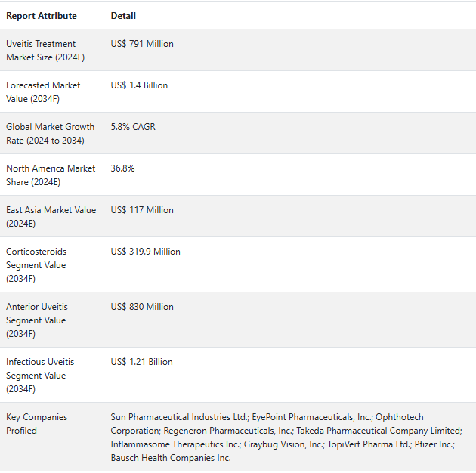476x473 pixels.
Task: Select the US$ 319.9 Million value
Action: [145, 252]
